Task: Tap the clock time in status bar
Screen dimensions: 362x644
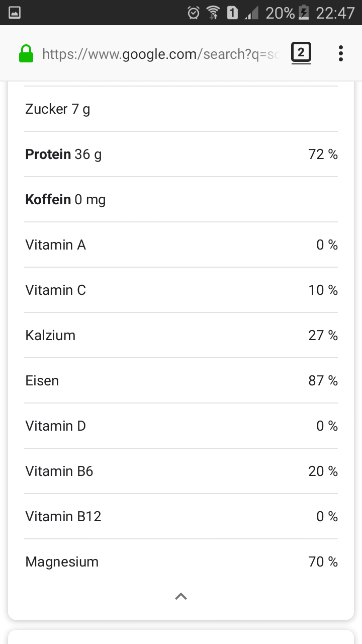Action: (x=335, y=13)
